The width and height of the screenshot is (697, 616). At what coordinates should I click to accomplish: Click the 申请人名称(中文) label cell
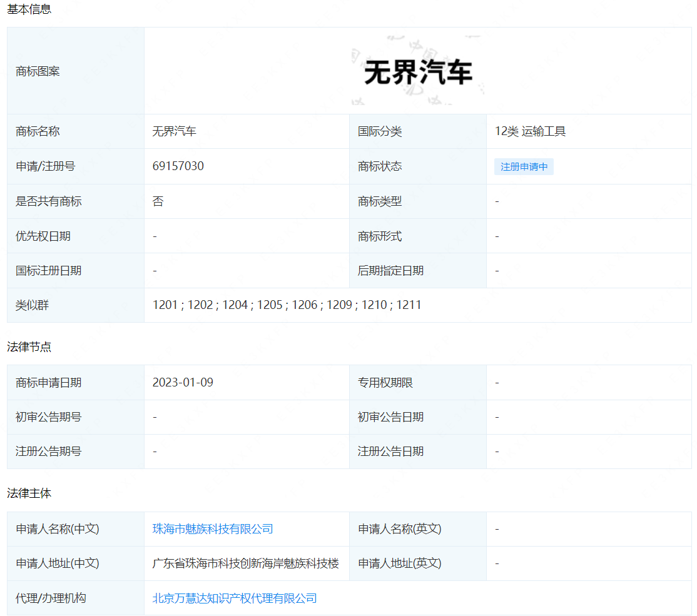[x=58, y=529]
